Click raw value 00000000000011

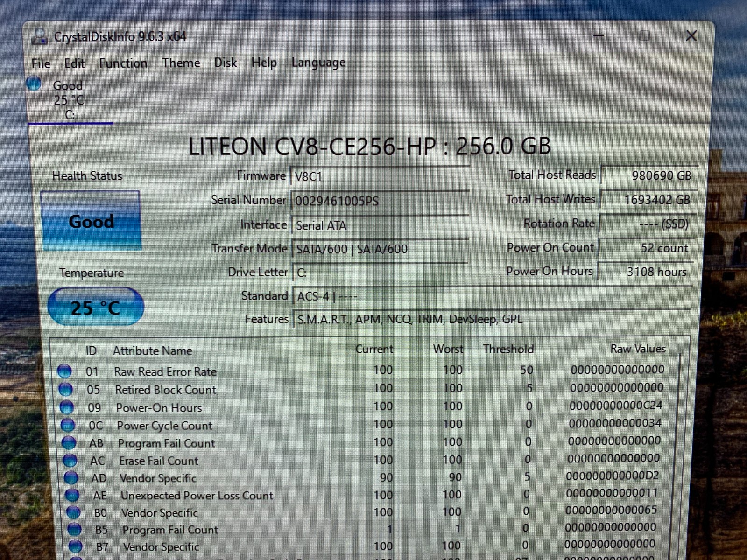click(612, 493)
